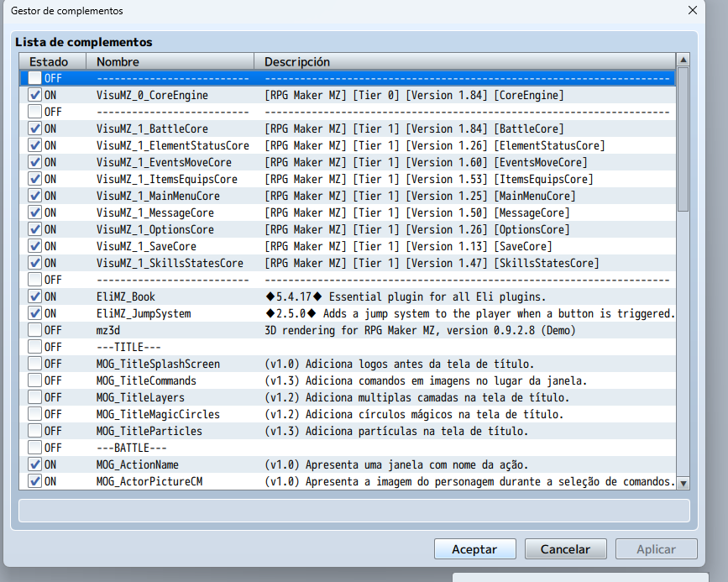Image resolution: width=728 pixels, height=582 pixels.
Task: Select the ---BATTLE--- name cell
Action: tap(131, 448)
